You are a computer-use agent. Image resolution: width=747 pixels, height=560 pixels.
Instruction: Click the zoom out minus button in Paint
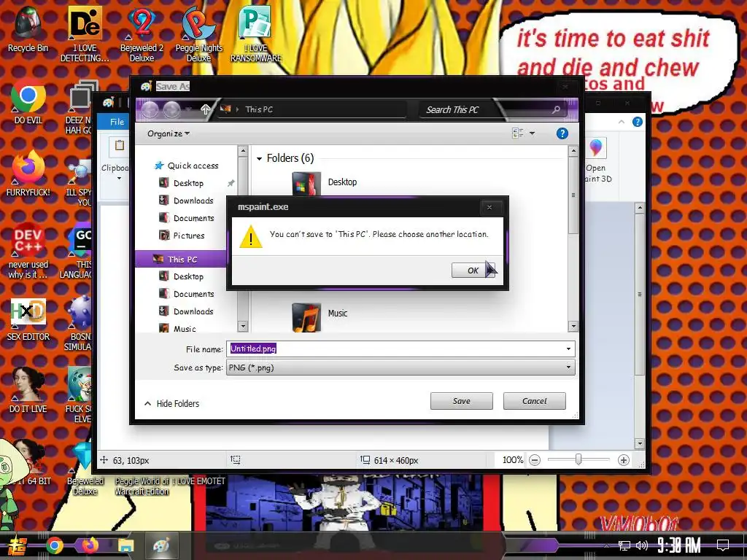535,460
